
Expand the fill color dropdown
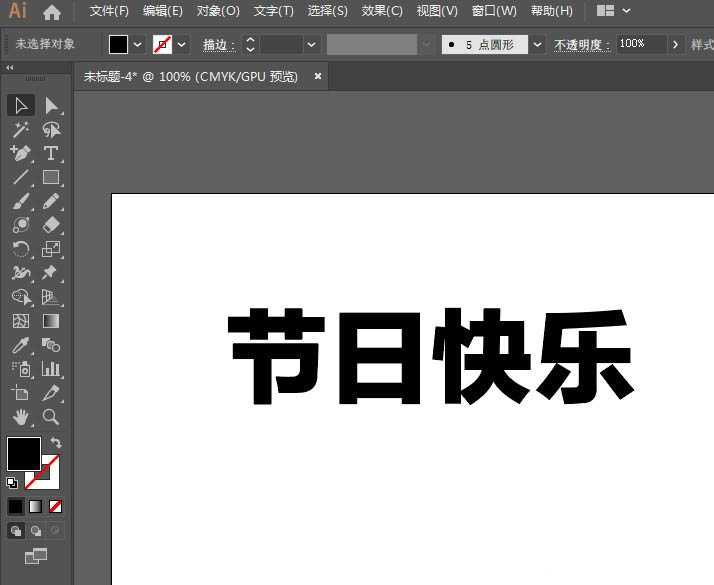pos(138,45)
